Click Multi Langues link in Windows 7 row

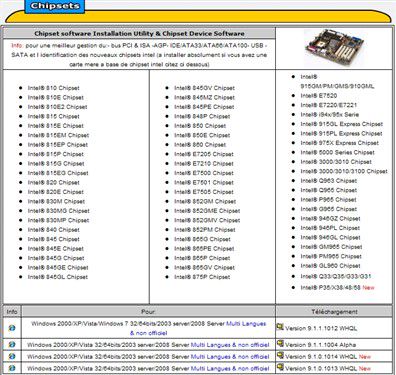(x=246, y=324)
